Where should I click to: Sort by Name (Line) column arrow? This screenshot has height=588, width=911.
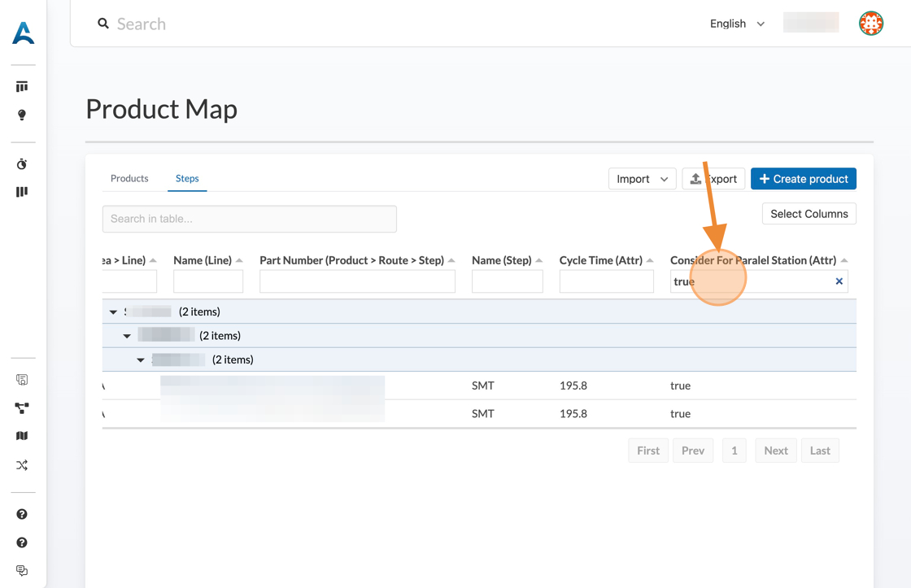[x=239, y=260]
